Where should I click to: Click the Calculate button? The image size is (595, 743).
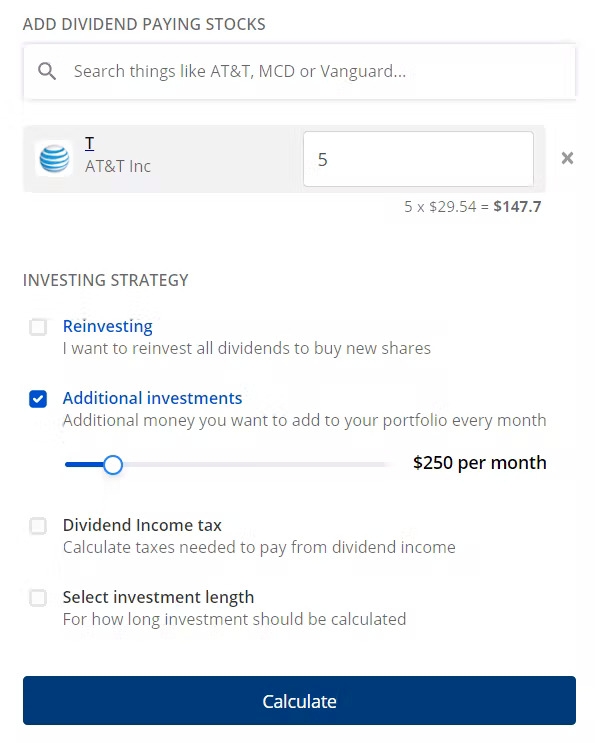tap(299, 700)
